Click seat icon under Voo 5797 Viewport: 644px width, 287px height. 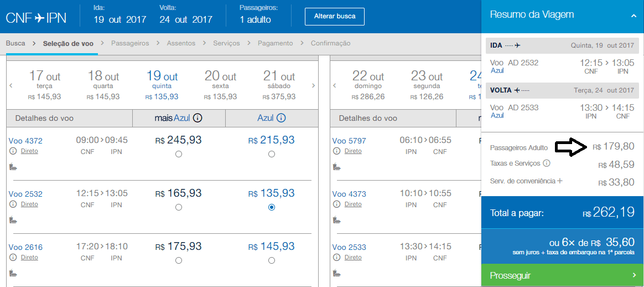click(x=336, y=167)
